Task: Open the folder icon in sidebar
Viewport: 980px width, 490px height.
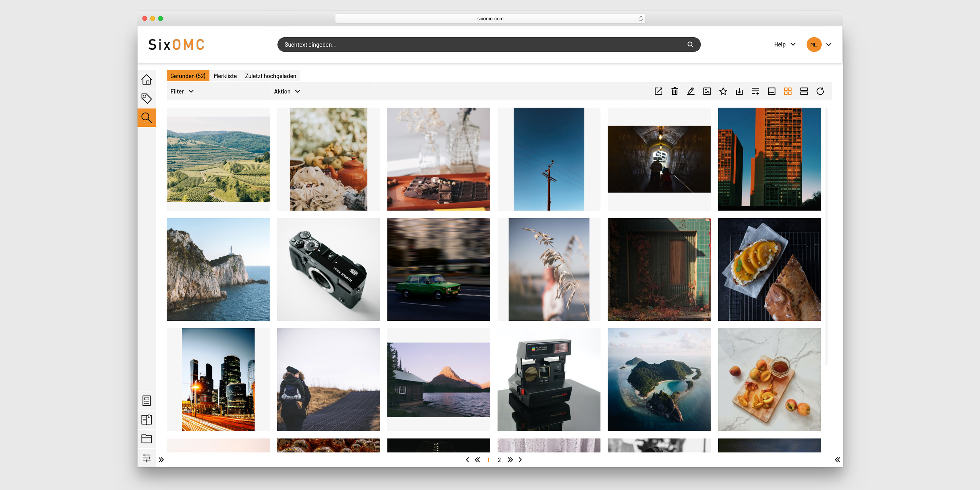Action: point(146,439)
